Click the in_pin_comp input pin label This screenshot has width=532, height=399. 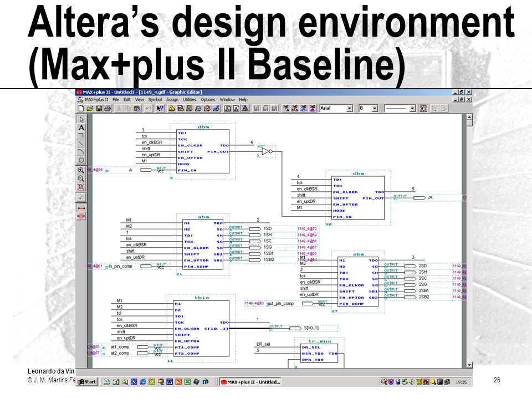click(x=120, y=267)
